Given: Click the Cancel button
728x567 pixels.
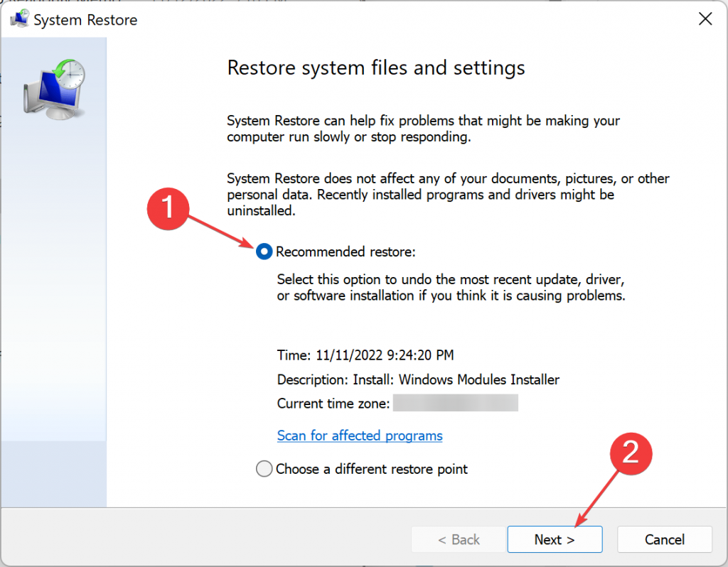Looking at the screenshot, I should (x=665, y=539).
